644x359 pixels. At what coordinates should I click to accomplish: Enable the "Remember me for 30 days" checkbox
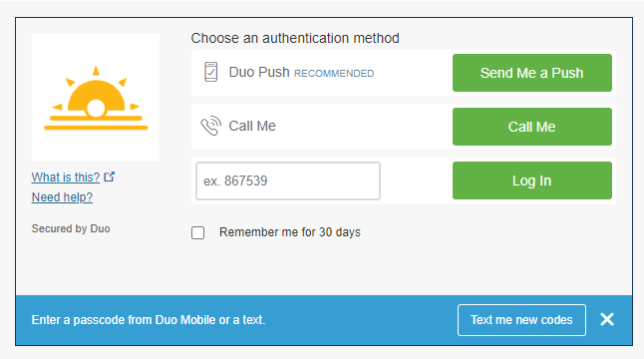pyautogui.click(x=198, y=232)
